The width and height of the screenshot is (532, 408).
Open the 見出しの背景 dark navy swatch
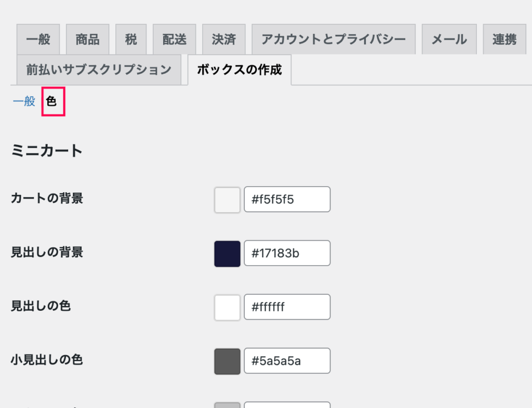click(228, 254)
